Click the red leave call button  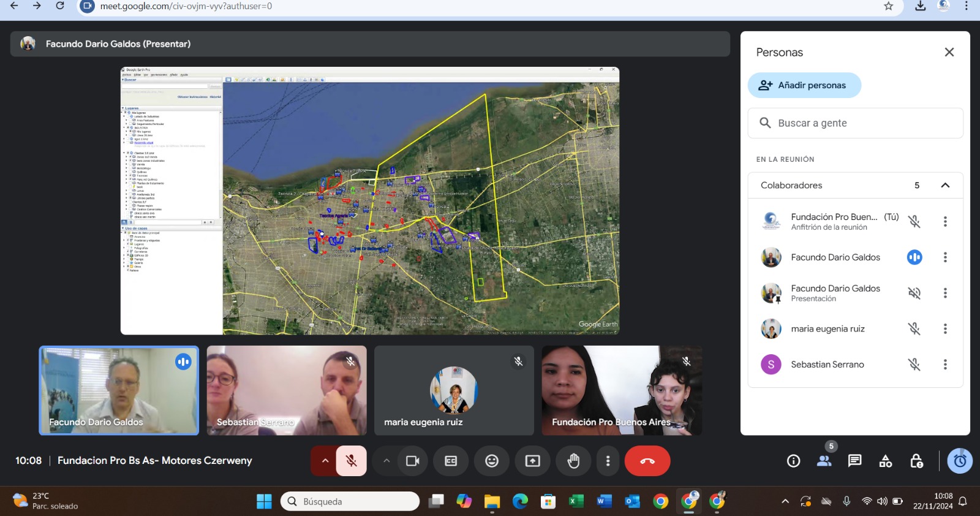coord(647,461)
